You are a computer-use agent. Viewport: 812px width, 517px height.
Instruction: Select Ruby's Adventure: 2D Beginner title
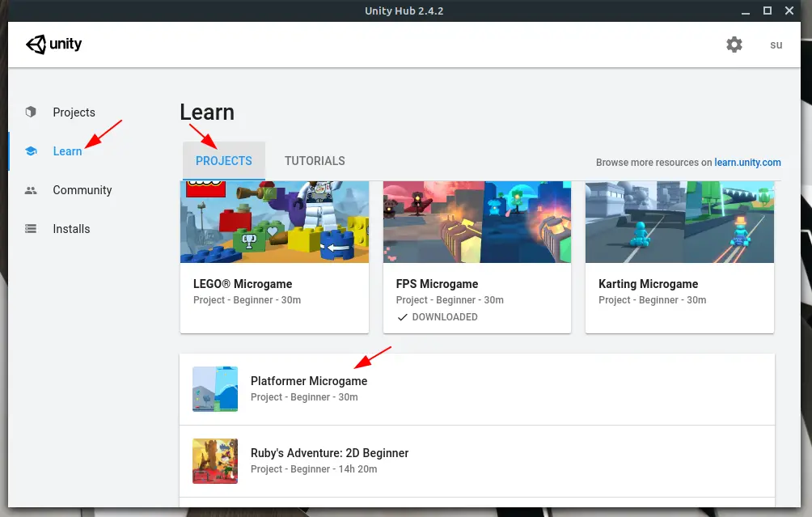pos(329,453)
